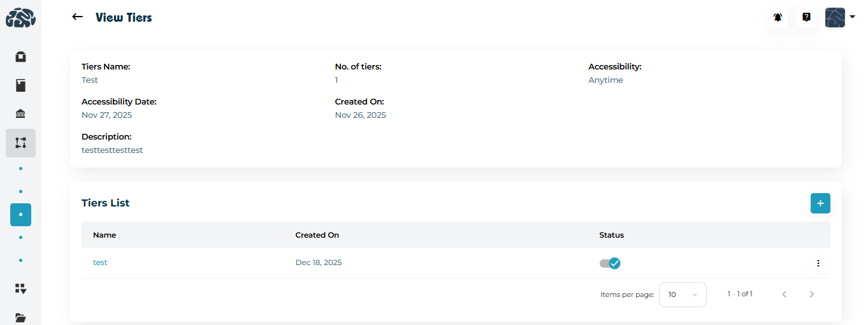Select the first dot submenu item
This screenshot has width=868, height=325.
[x=20, y=168]
